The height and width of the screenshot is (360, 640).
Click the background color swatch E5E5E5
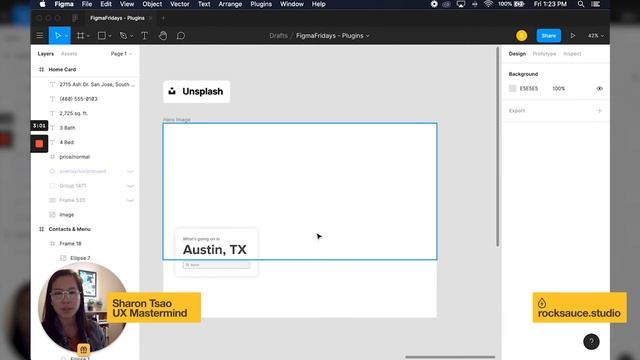point(513,89)
